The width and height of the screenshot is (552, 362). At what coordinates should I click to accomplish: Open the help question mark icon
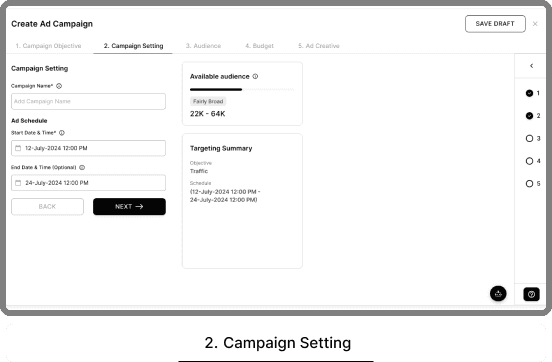(531, 294)
